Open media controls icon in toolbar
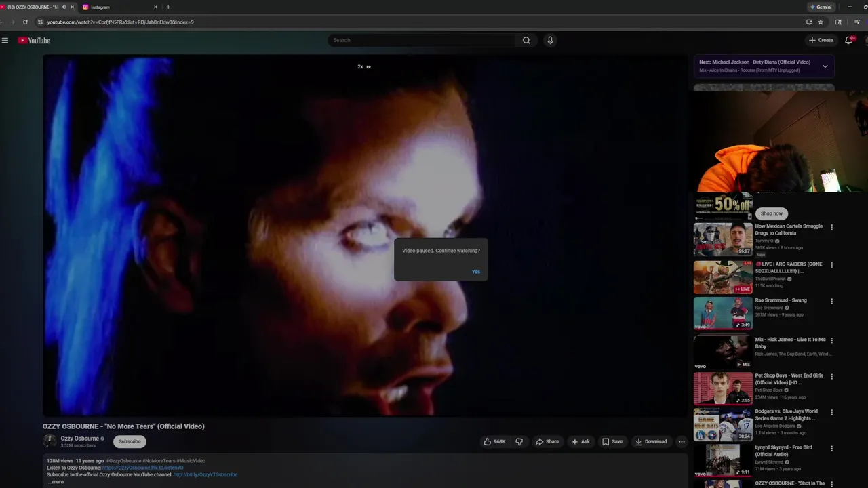 coord(857,22)
